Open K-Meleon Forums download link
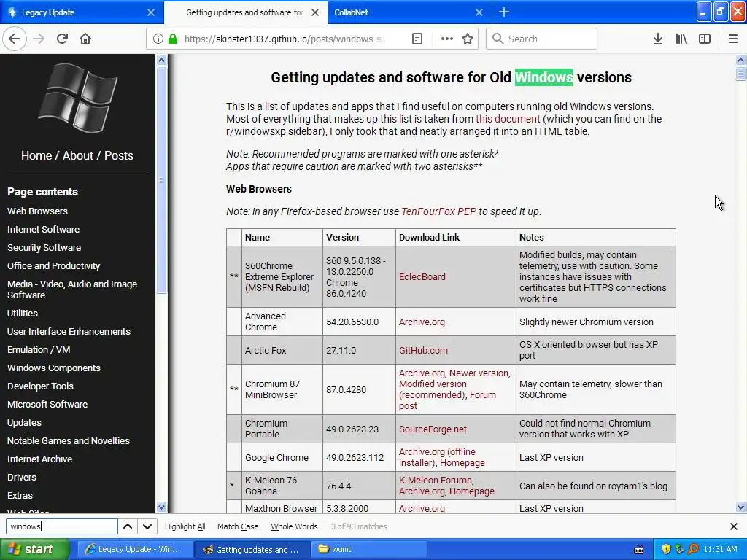This screenshot has width=747, height=560. tap(436, 480)
